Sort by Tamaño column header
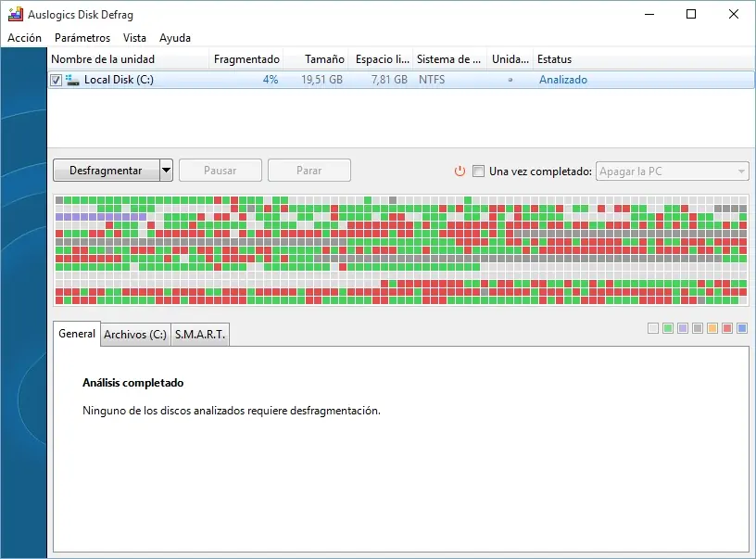The image size is (756, 559). (316, 59)
